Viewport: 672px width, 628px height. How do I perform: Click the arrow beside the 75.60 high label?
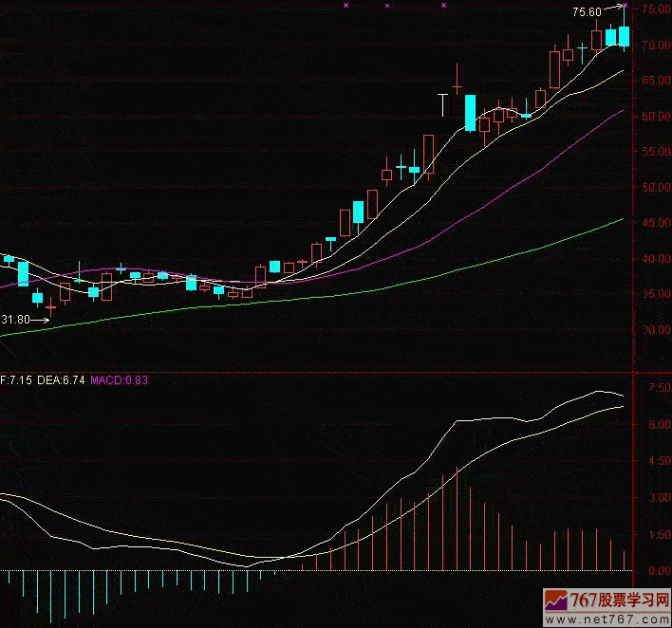pyautogui.click(x=614, y=11)
